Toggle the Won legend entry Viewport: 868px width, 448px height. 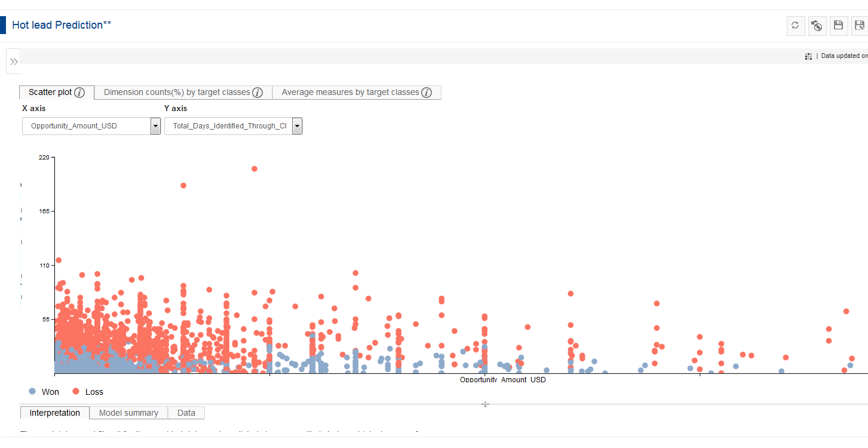(x=44, y=392)
